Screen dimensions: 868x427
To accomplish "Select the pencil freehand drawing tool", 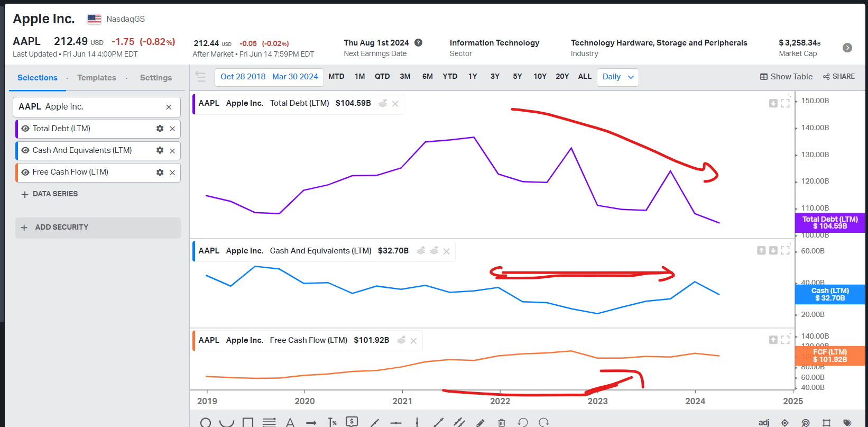I will pos(480,422).
